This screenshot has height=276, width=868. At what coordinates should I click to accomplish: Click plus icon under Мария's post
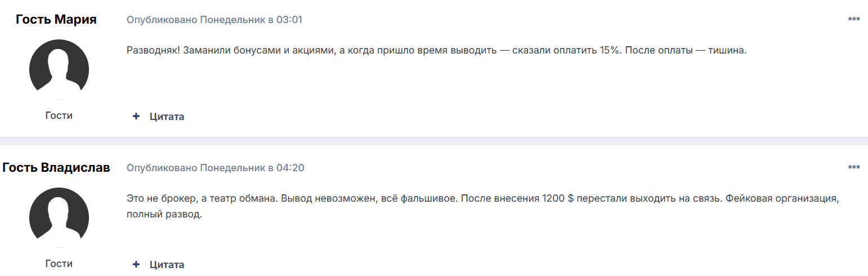136,117
